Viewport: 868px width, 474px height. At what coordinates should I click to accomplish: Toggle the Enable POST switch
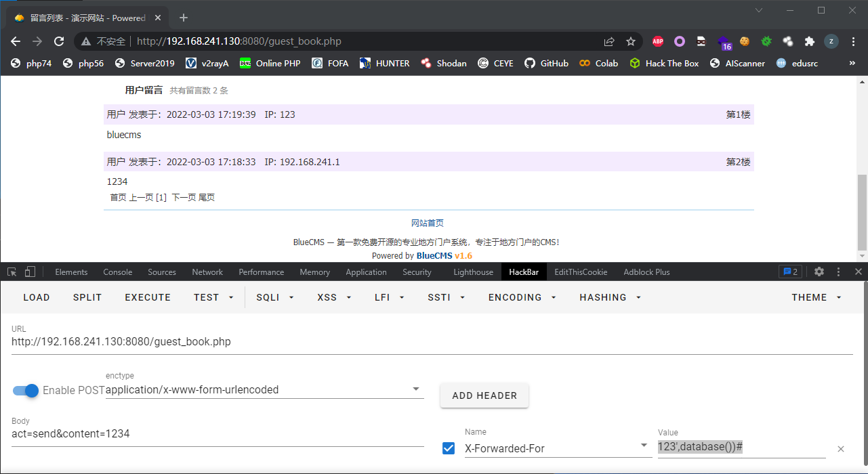tap(26, 390)
